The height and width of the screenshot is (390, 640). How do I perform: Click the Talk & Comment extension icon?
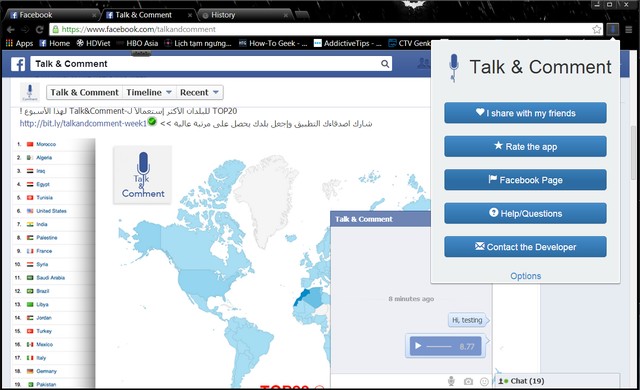point(613,29)
